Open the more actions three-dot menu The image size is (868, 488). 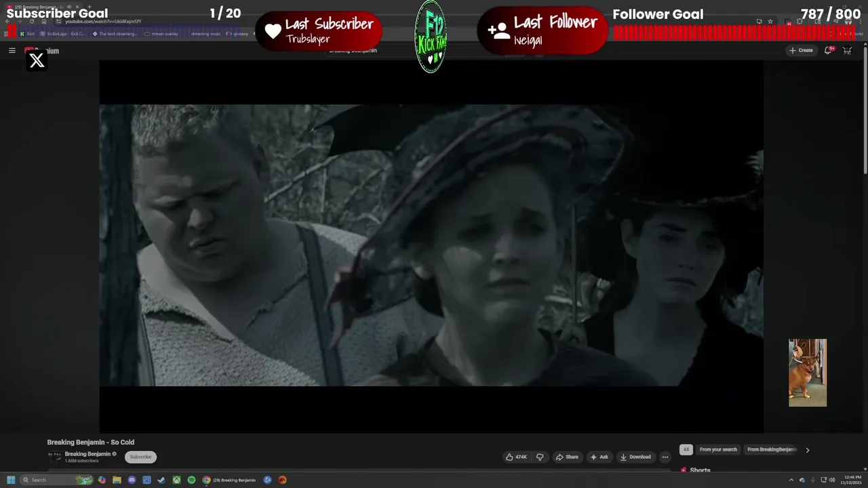pyautogui.click(x=665, y=457)
